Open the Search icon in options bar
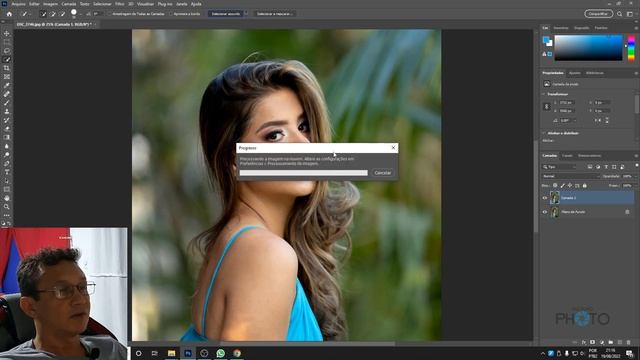 pos(620,14)
